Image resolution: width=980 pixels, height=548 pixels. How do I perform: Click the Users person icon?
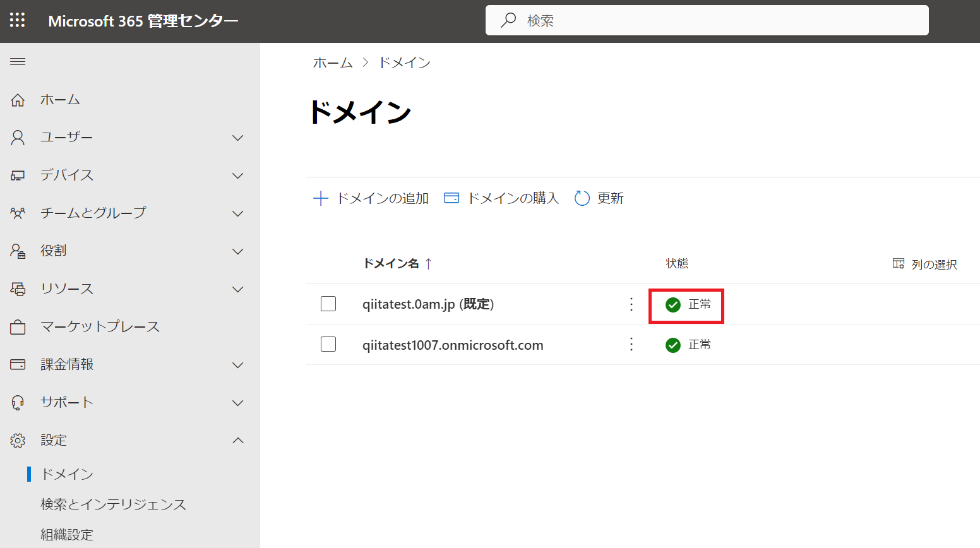coord(18,138)
